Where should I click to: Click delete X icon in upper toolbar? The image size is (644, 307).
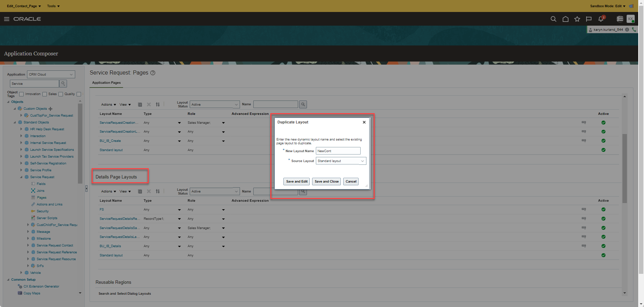pyautogui.click(x=149, y=105)
